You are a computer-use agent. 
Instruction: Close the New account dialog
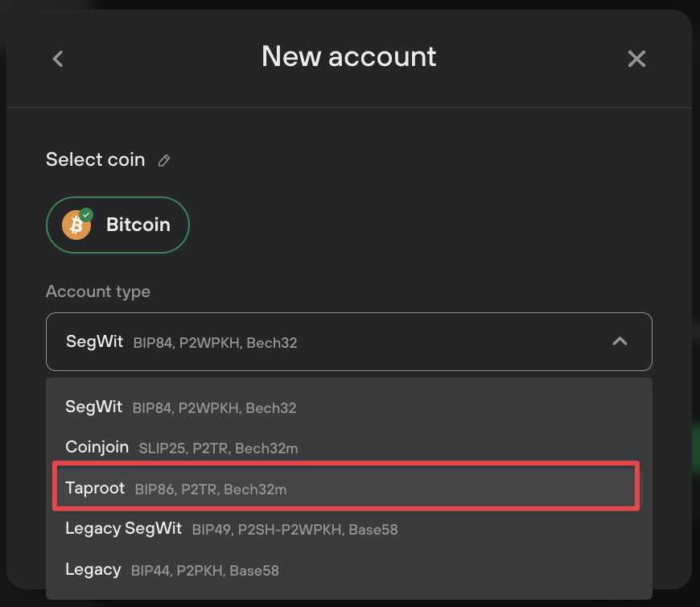[636, 59]
